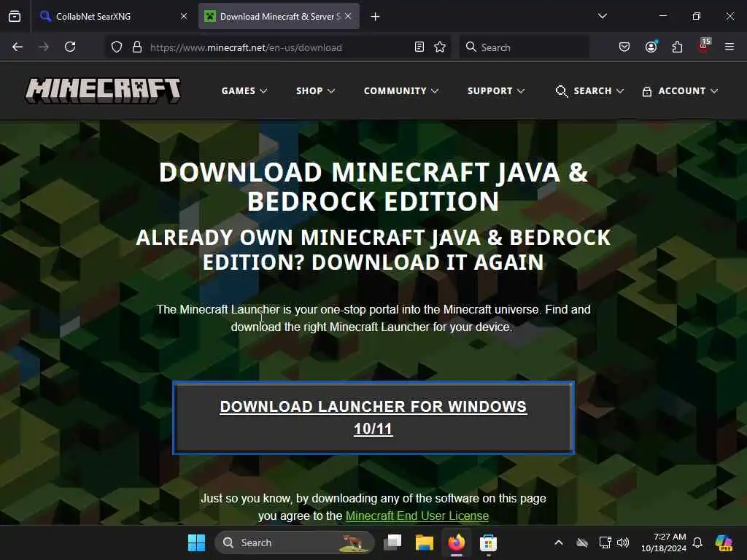Open Microsoft Store from taskbar
This screenshot has height=560, width=747.
488,542
